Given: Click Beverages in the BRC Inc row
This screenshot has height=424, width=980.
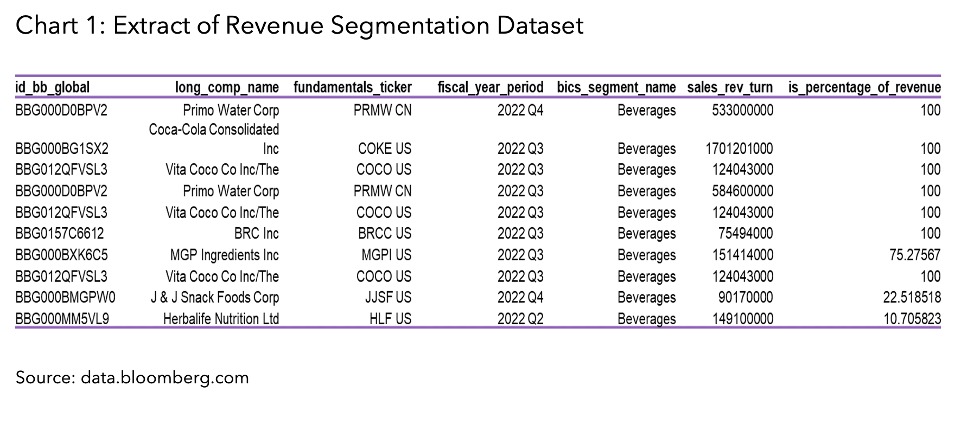Looking at the screenshot, I should [647, 234].
